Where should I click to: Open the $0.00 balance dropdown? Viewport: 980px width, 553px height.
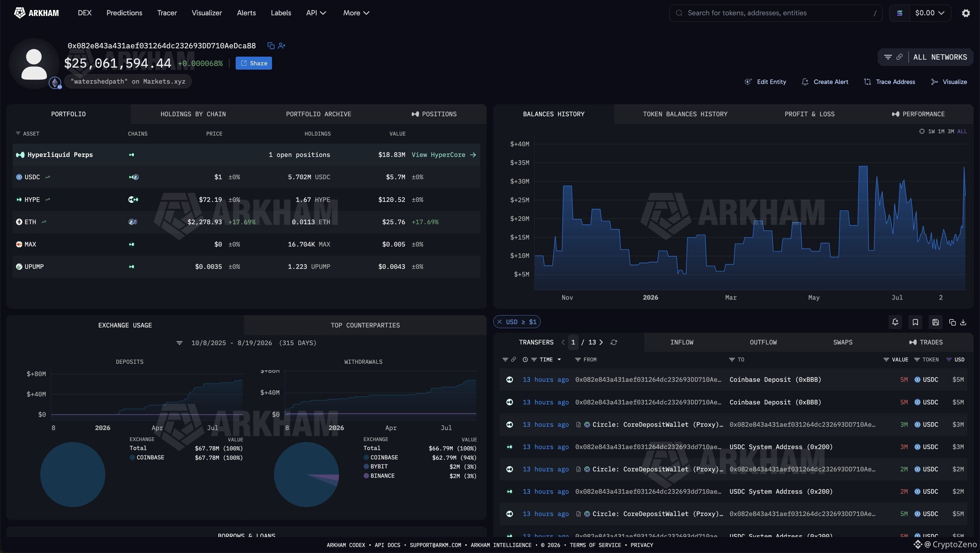pyautogui.click(x=930, y=13)
